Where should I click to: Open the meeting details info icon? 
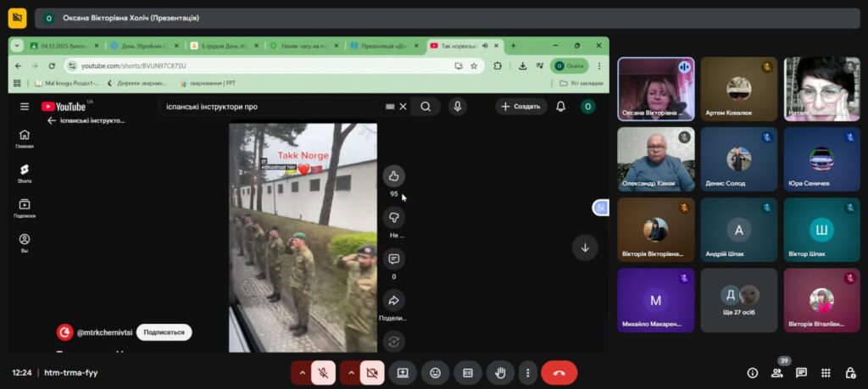pyautogui.click(x=752, y=373)
